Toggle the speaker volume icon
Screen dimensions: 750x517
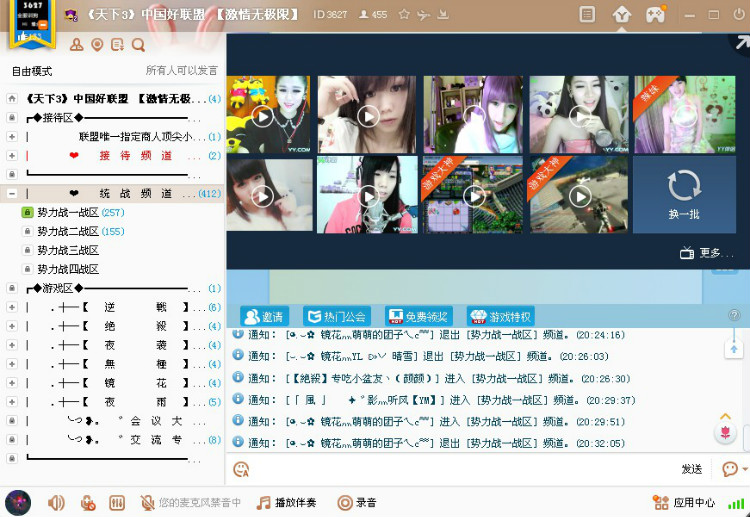pyautogui.click(x=56, y=503)
